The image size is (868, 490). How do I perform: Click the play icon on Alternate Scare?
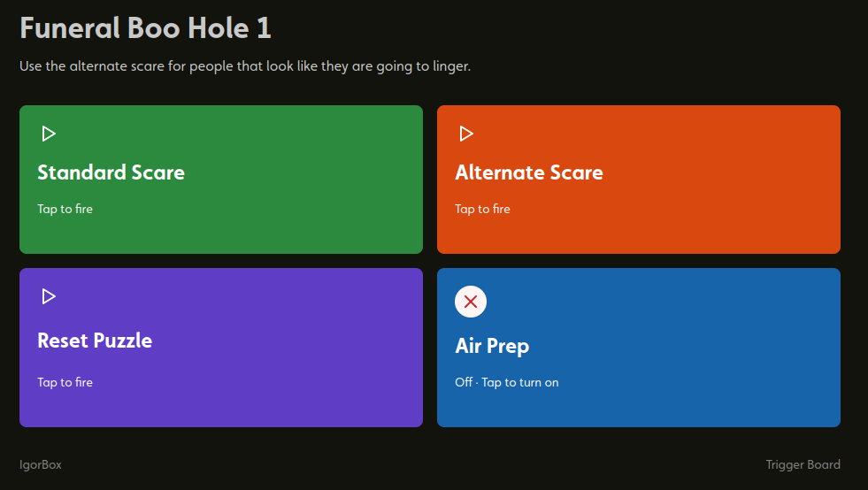[466, 134]
